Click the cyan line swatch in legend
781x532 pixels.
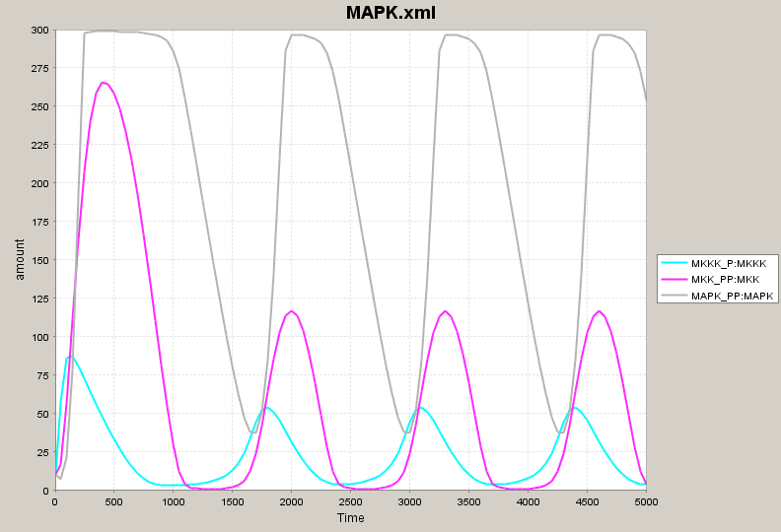pyautogui.click(x=675, y=263)
